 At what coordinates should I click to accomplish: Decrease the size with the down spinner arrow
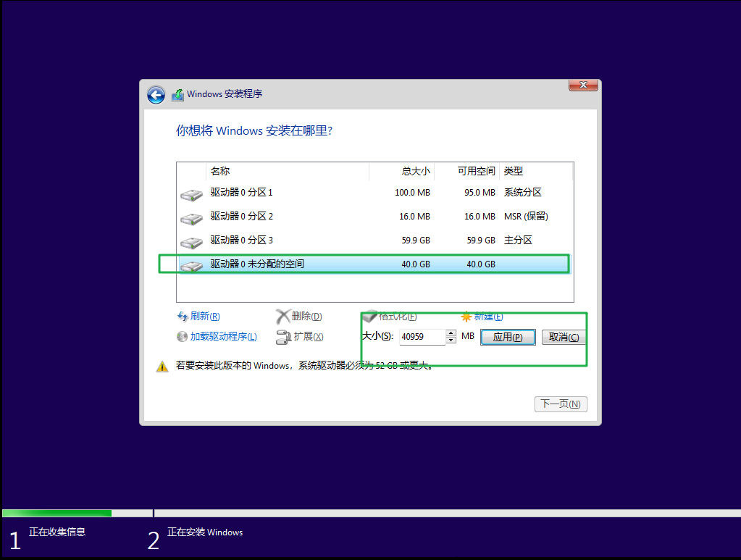tap(451, 340)
